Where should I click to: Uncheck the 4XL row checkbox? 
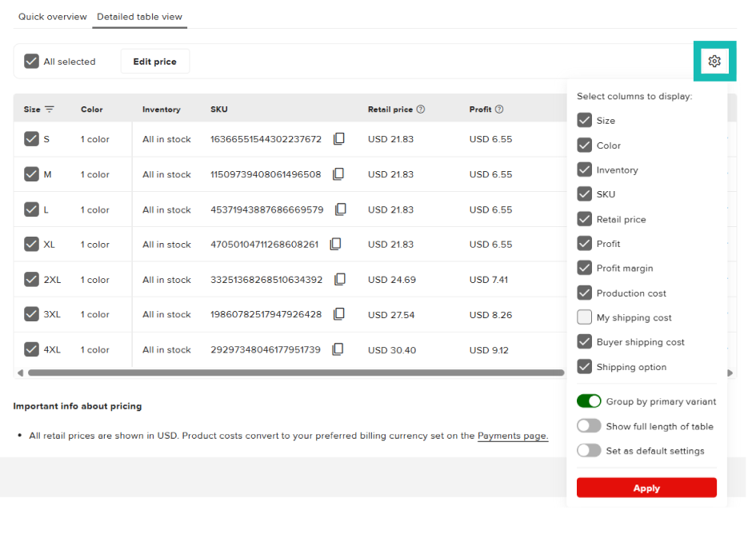point(31,349)
